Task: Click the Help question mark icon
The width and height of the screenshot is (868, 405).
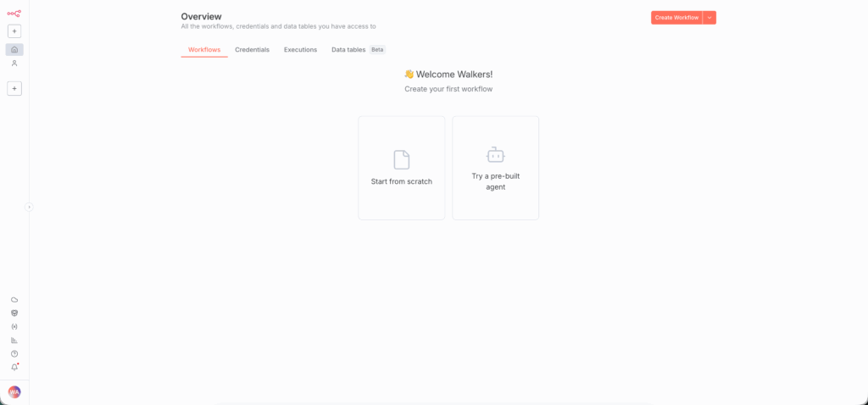Action: point(14,353)
